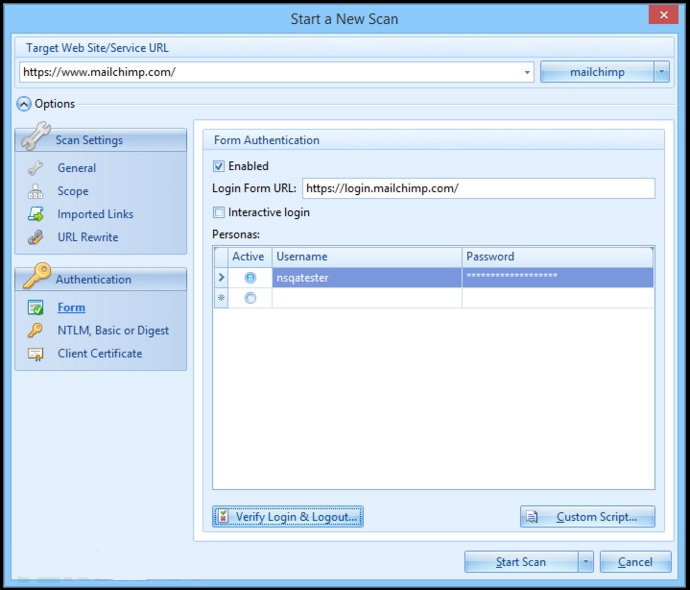Screen dimensions: 690x590
Task: Click the Cancel button
Action: click(x=635, y=562)
